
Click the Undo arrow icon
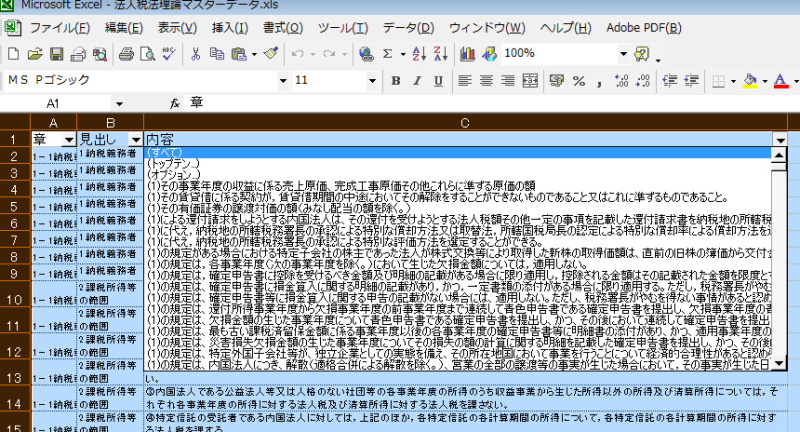[297, 54]
